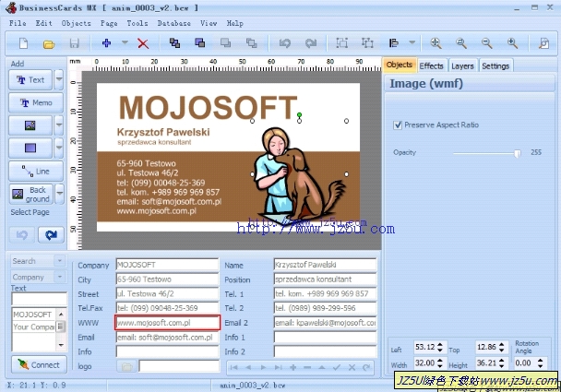Go to first database record
Image resolution: width=561 pixels, height=392 pixels.
(x=234, y=367)
